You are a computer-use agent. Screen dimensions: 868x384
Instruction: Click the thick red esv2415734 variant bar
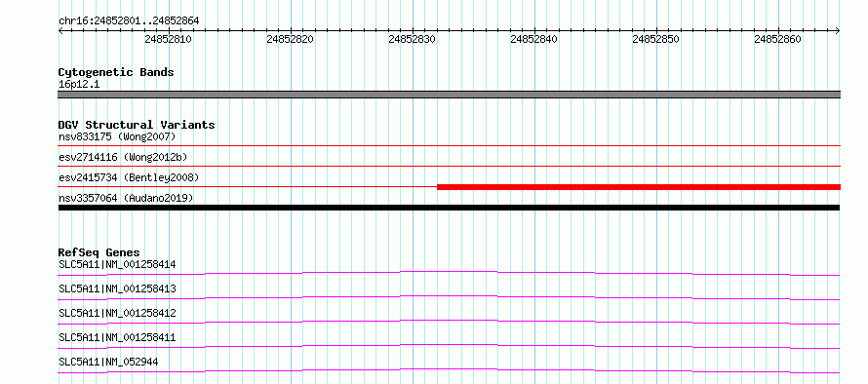pos(639,187)
